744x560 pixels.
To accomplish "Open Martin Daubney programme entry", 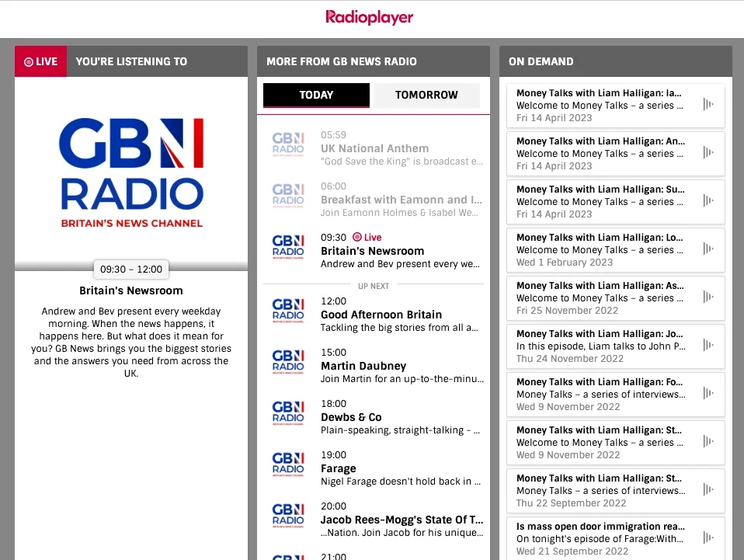I will coord(374,365).
